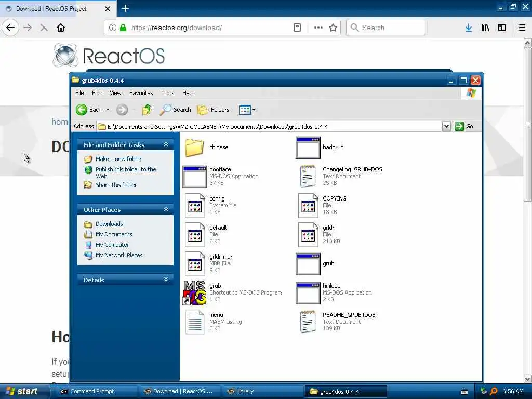532x399 pixels.
Task: Toggle the Folders pane in Explorer
Action: tap(214, 110)
